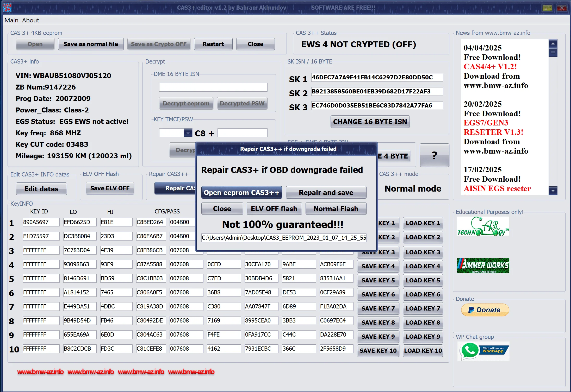Click LOAD KEY 1 button
This screenshot has width=571, height=392.
423,223
